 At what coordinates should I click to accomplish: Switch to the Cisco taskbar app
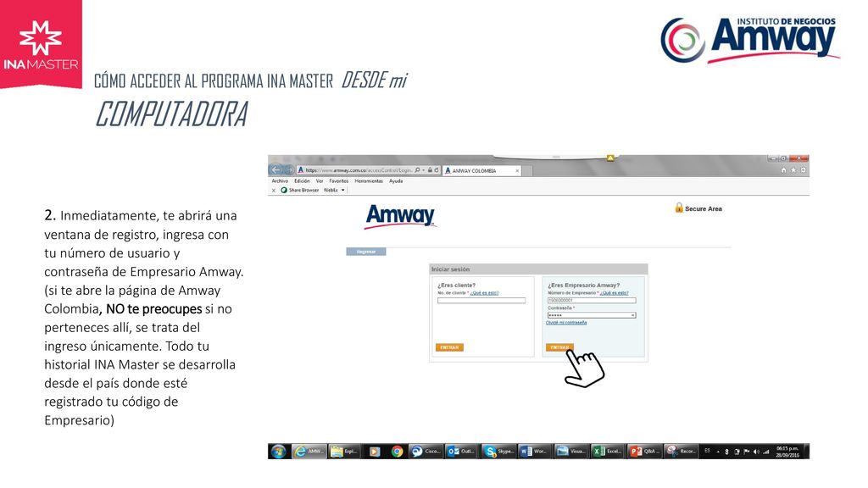[x=426, y=452]
